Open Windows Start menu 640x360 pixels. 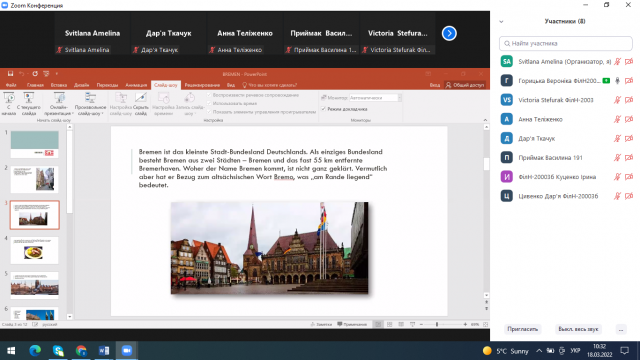click(11, 351)
